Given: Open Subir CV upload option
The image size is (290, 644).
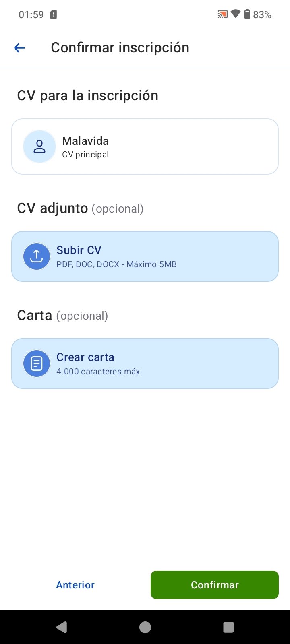Looking at the screenshot, I should coord(145,256).
